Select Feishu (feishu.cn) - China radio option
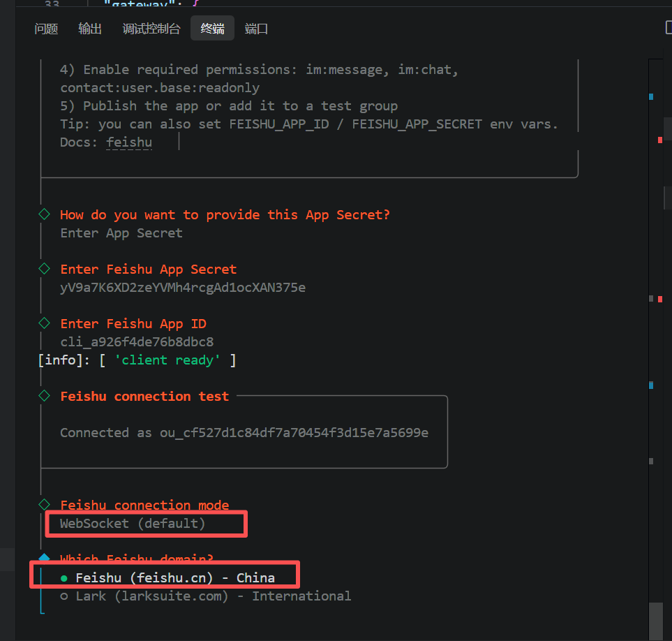The image size is (672, 641). [174, 577]
